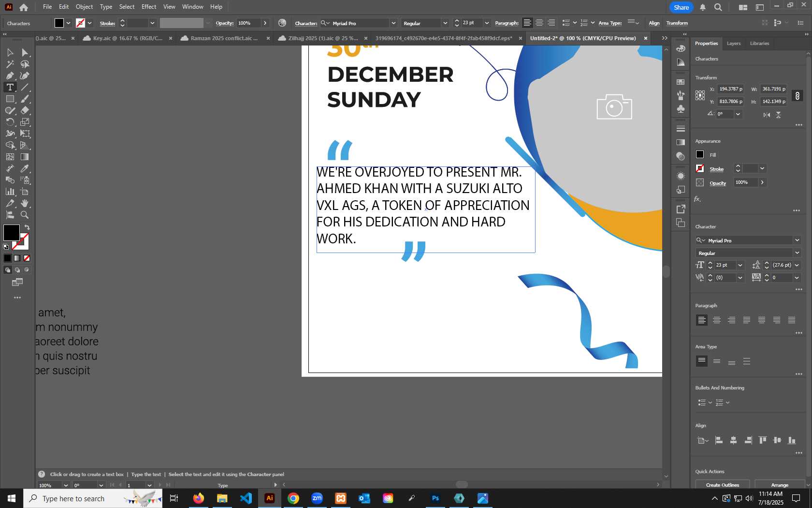The image size is (812, 508).
Task: Select the Pen tool
Action: click(x=10, y=75)
